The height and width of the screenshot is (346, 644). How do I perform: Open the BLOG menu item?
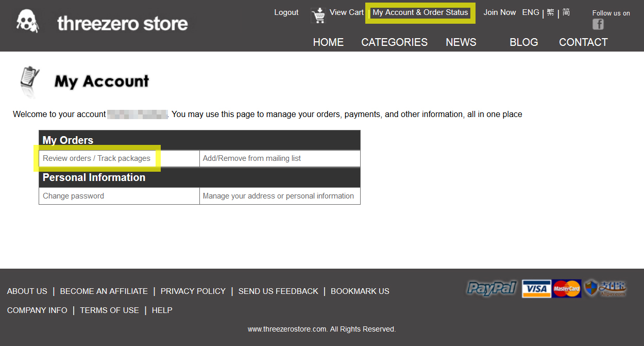point(524,42)
